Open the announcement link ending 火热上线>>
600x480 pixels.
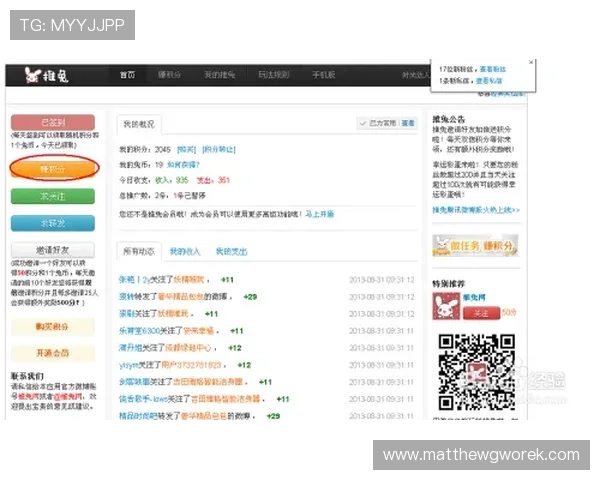pyautogui.click(x=476, y=210)
